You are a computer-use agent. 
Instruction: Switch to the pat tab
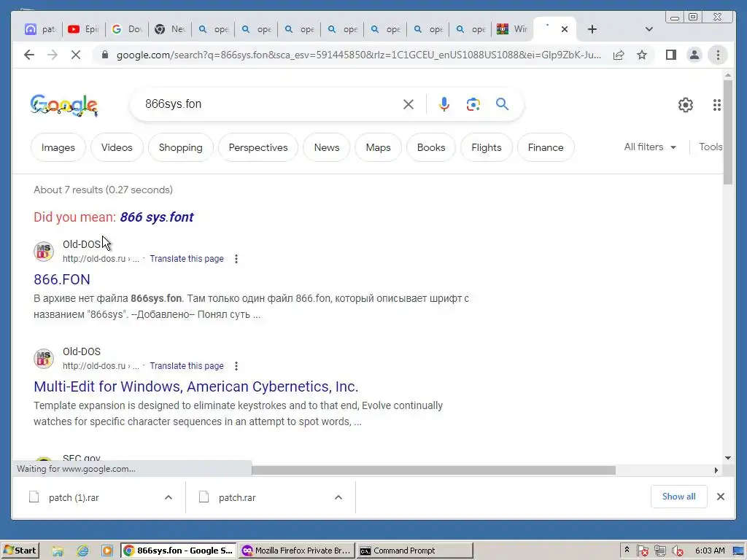(41, 29)
